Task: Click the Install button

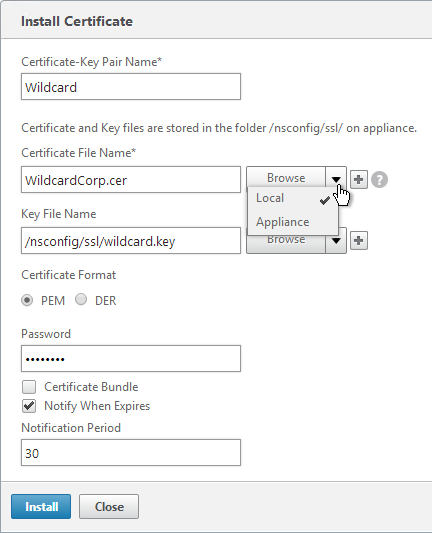Action: tap(41, 506)
